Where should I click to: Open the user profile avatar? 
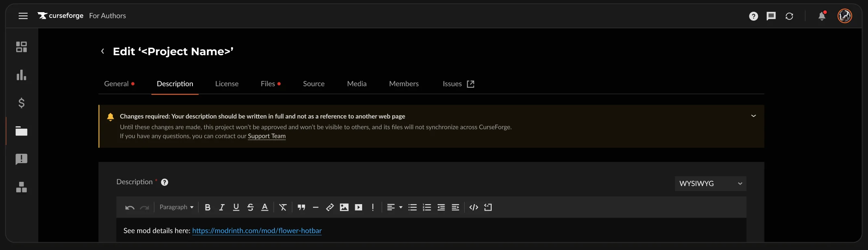coord(845,16)
